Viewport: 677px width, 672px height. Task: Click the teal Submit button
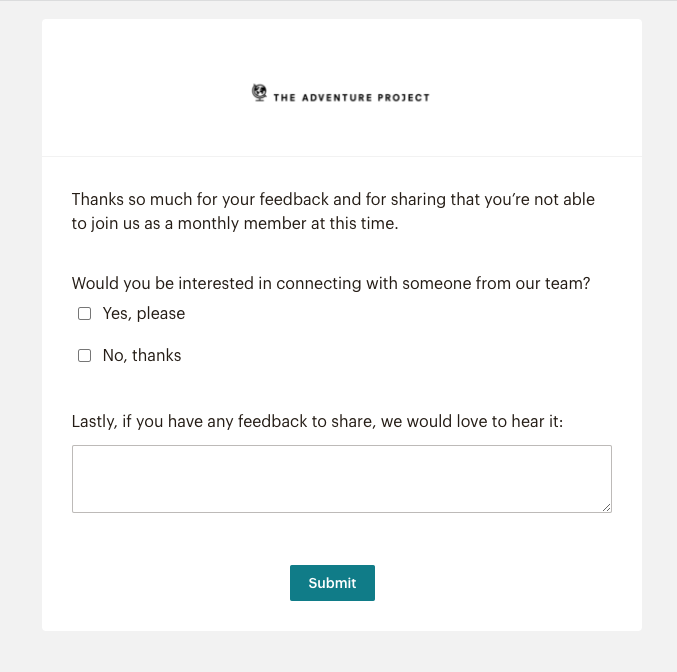click(332, 583)
